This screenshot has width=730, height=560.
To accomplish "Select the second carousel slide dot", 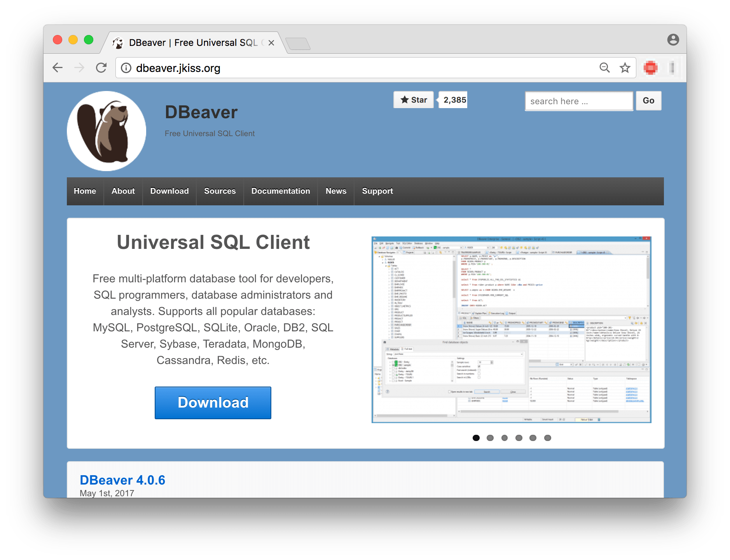I will (x=490, y=438).
